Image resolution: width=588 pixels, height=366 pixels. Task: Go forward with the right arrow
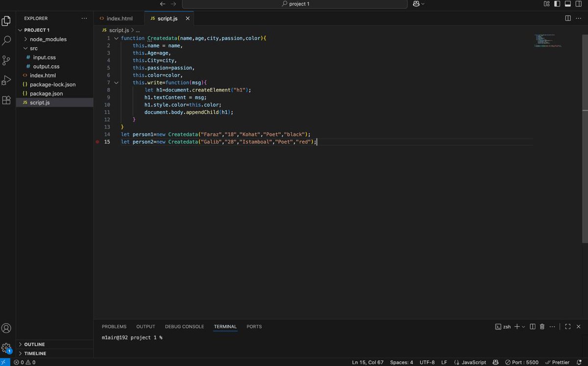pyautogui.click(x=173, y=4)
